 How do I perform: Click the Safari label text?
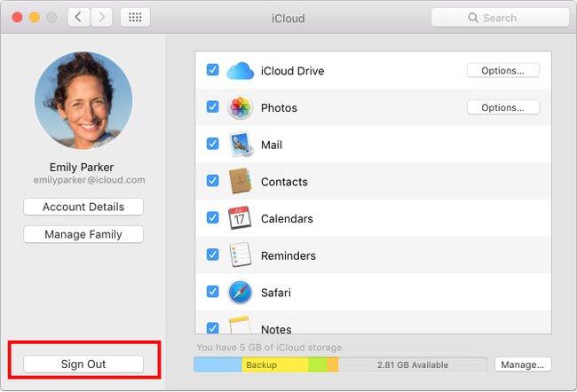276,293
